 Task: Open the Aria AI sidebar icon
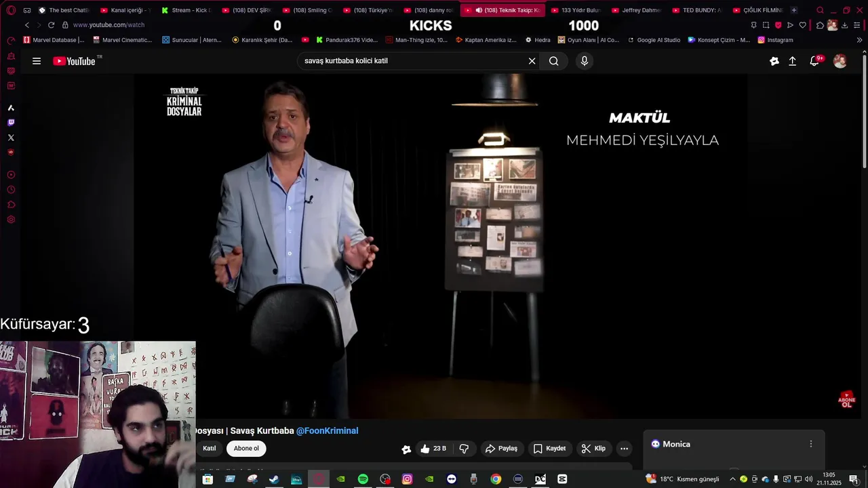11,108
